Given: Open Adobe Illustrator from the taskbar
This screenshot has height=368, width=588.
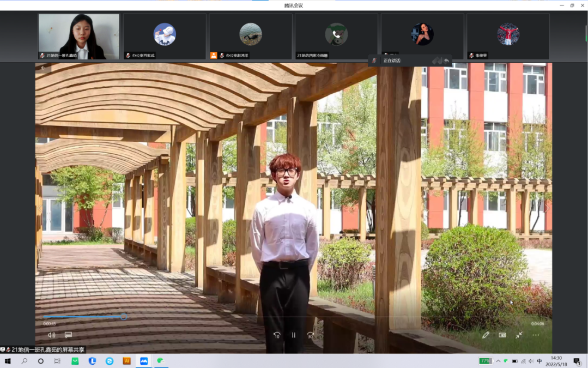Looking at the screenshot, I should coord(127,361).
